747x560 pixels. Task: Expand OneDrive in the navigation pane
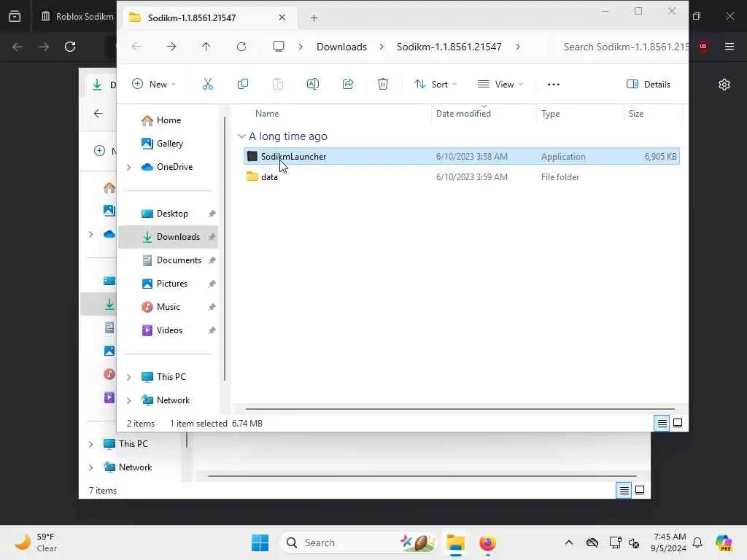(128, 167)
